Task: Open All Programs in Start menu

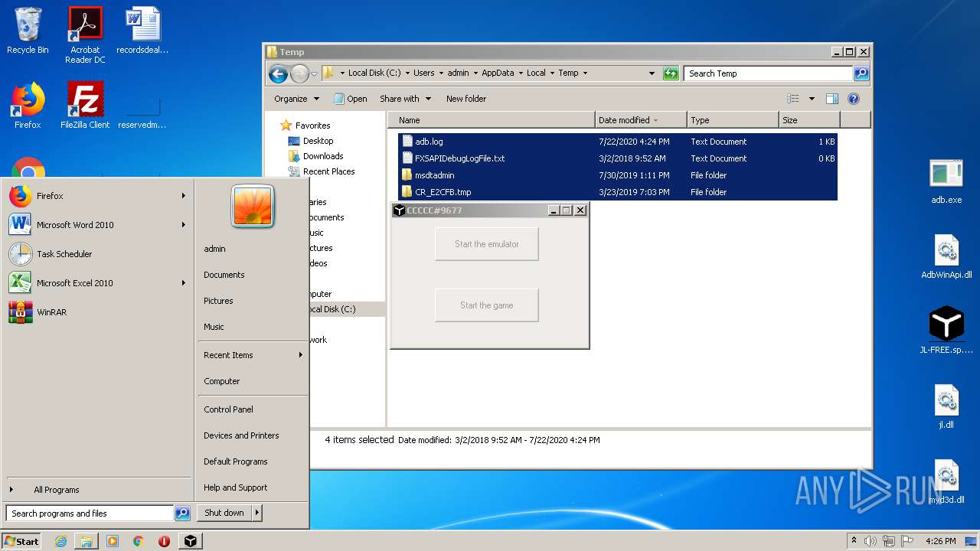Action: tap(98, 490)
